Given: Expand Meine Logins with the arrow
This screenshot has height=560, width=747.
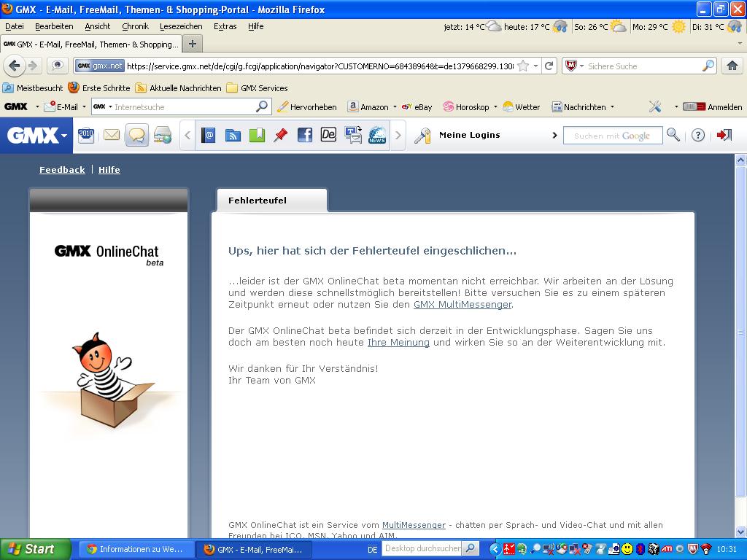Looking at the screenshot, I should coord(554,135).
